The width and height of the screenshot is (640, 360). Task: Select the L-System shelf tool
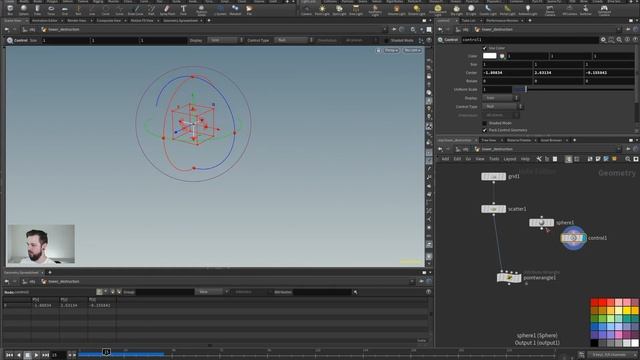tap(220, 9)
